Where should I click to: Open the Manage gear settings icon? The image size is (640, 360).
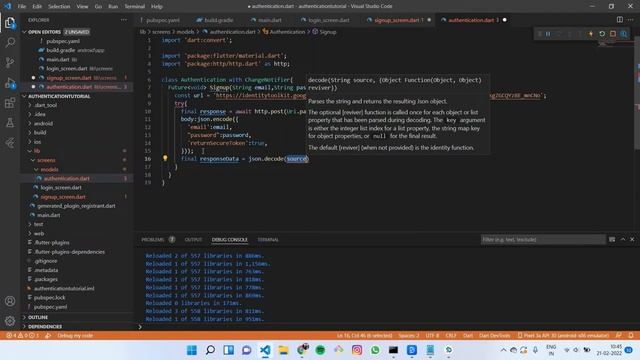tap(10, 321)
